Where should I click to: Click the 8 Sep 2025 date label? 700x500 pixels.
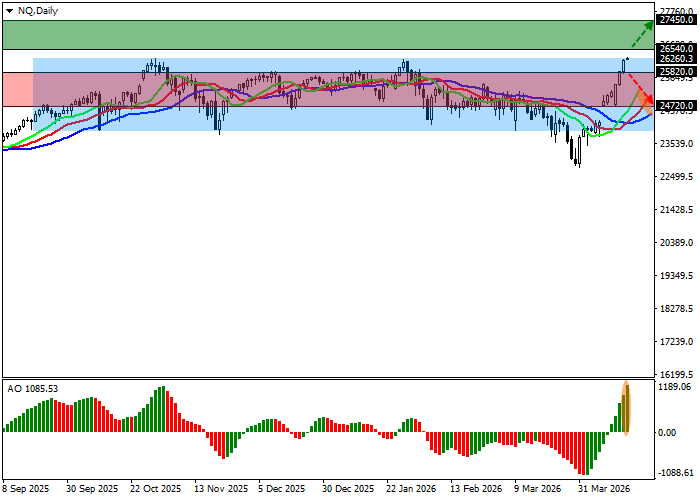tap(25, 489)
